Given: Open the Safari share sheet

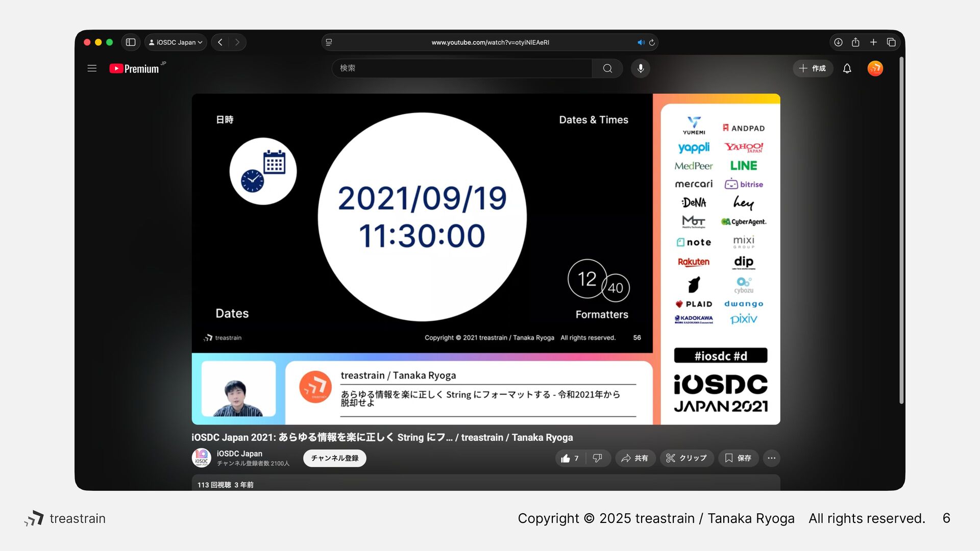Looking at the screenshot, I should (855, 42).
